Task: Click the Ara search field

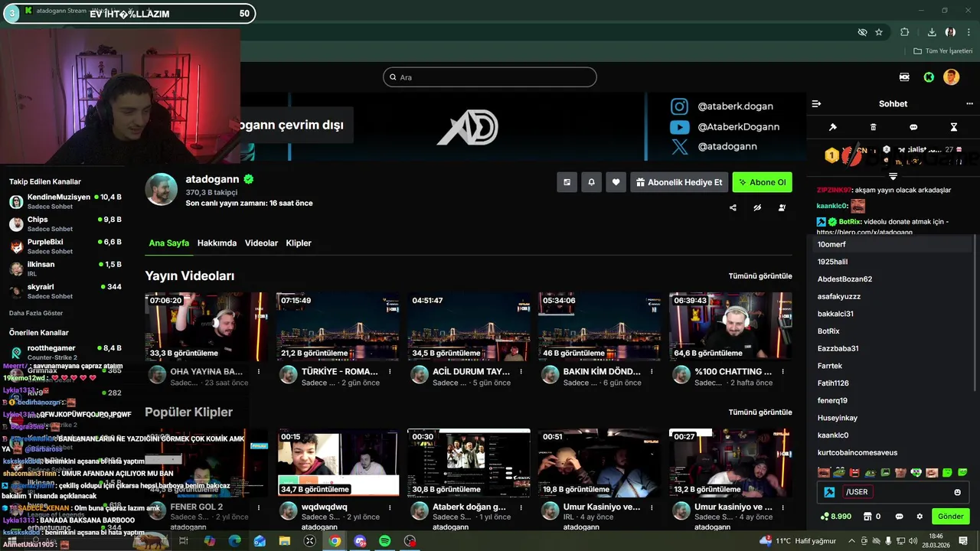Action: click(x=490, y=77)
